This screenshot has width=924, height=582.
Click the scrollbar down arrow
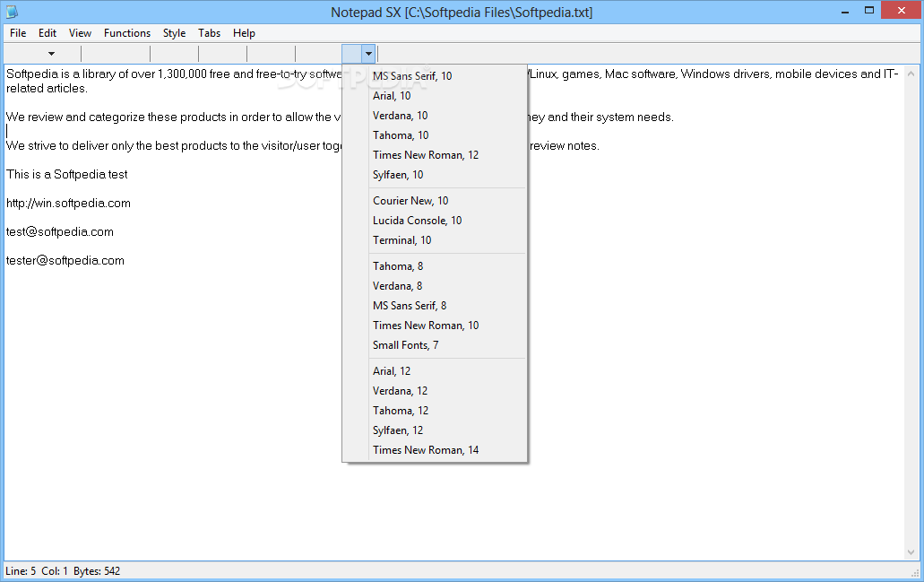[x=911, y=552]
